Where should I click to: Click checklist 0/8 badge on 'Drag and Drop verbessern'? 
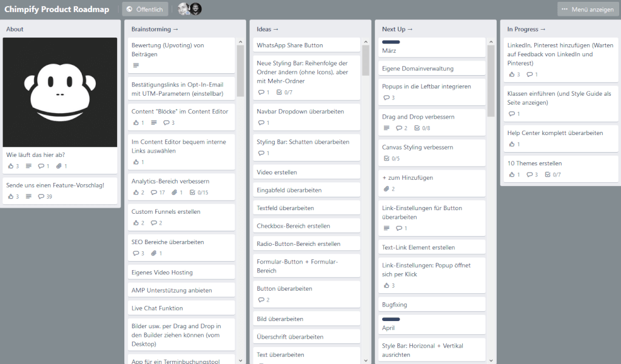point(422,128)
